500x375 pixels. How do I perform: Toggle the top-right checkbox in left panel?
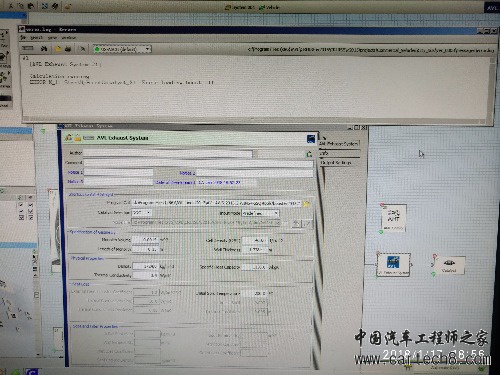31,205
